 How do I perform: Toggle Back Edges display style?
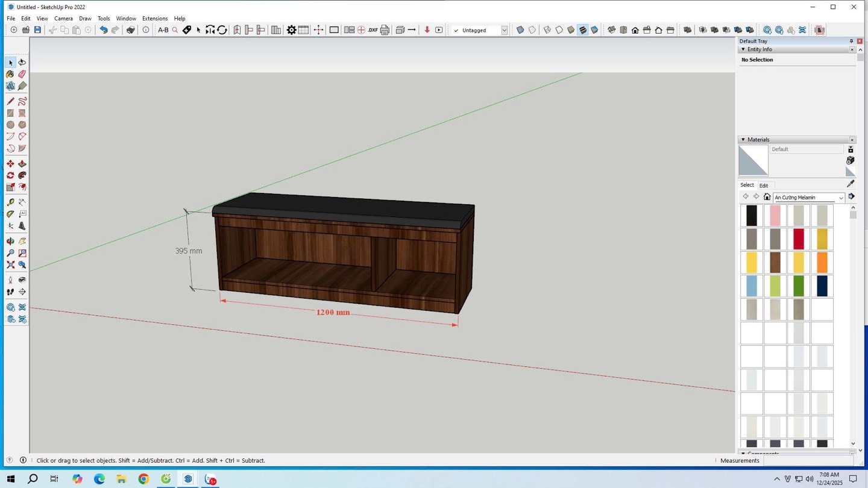(532, 30)
